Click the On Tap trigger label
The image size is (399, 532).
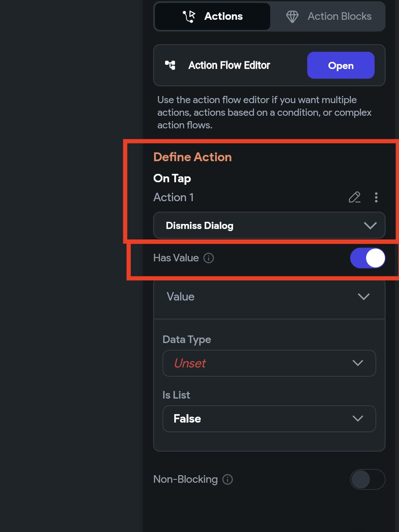[172, 178]
